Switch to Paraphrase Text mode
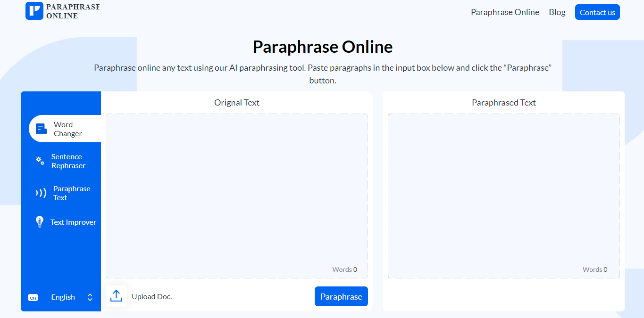The width and height of the screenshot is (644, 318). [x=65, y=193]
